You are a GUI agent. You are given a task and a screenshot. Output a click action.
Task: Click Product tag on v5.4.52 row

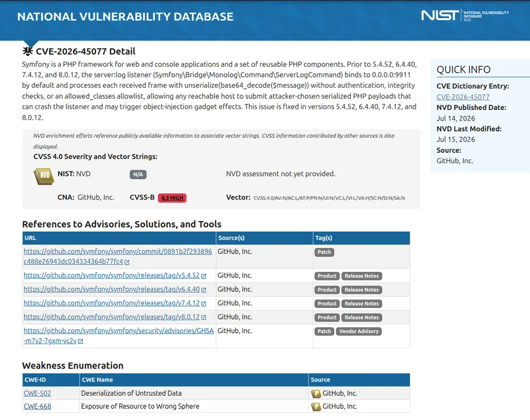(x=327, y=276)
